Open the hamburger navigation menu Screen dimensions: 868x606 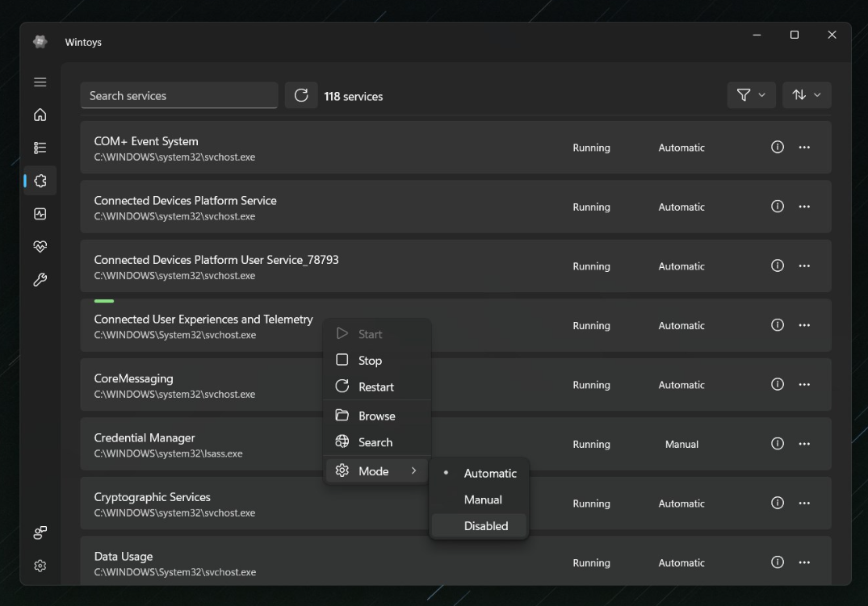pyautogui.click(x=40, y=82)
